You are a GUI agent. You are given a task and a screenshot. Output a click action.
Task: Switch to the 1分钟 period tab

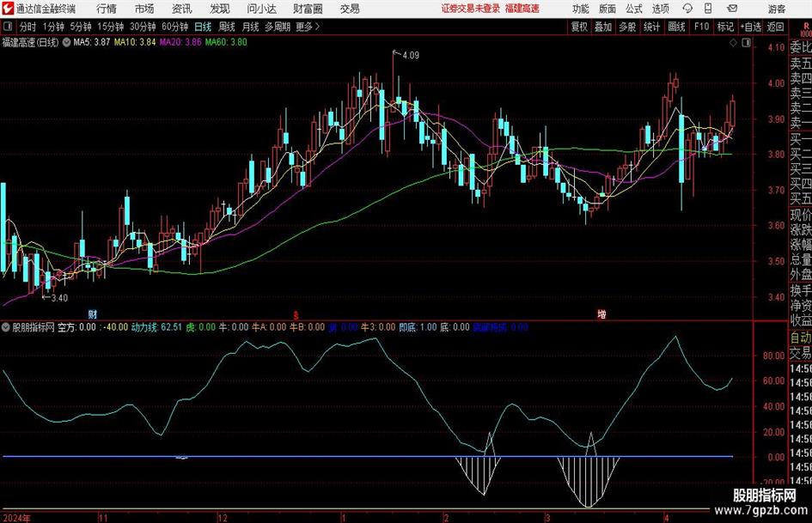(52, 27)
